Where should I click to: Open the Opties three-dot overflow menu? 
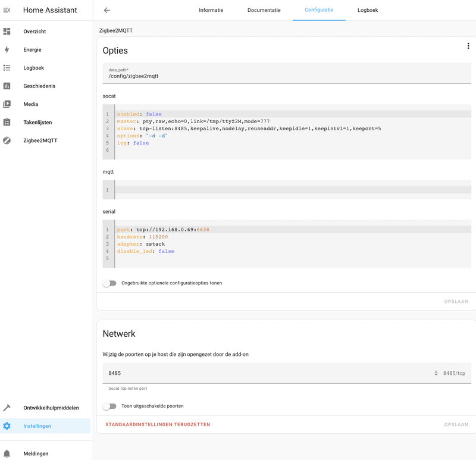(x=468, y=46)
